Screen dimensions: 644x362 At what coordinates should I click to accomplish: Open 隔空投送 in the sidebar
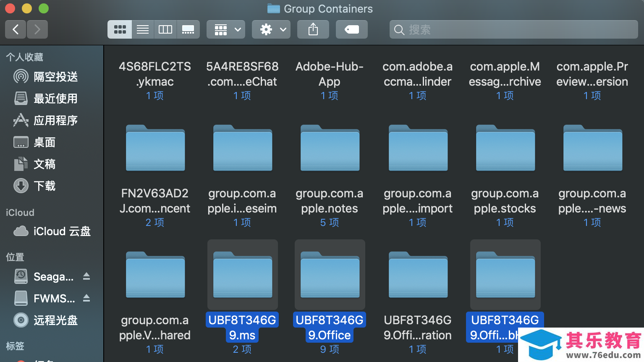[x=52, y=77]
